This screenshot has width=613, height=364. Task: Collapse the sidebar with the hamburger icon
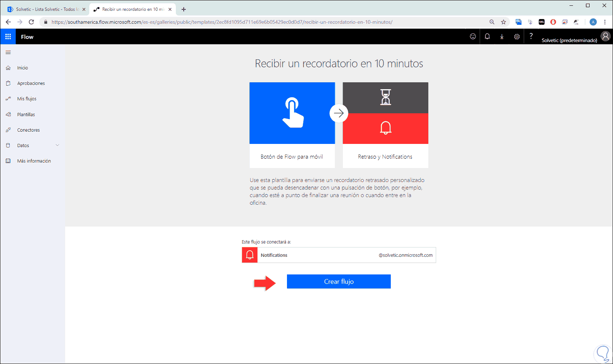tap(8, 52)
